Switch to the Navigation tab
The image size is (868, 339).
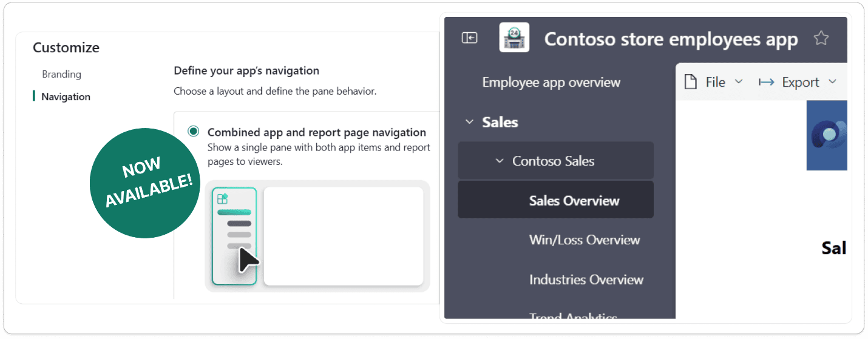coord(66,96)
